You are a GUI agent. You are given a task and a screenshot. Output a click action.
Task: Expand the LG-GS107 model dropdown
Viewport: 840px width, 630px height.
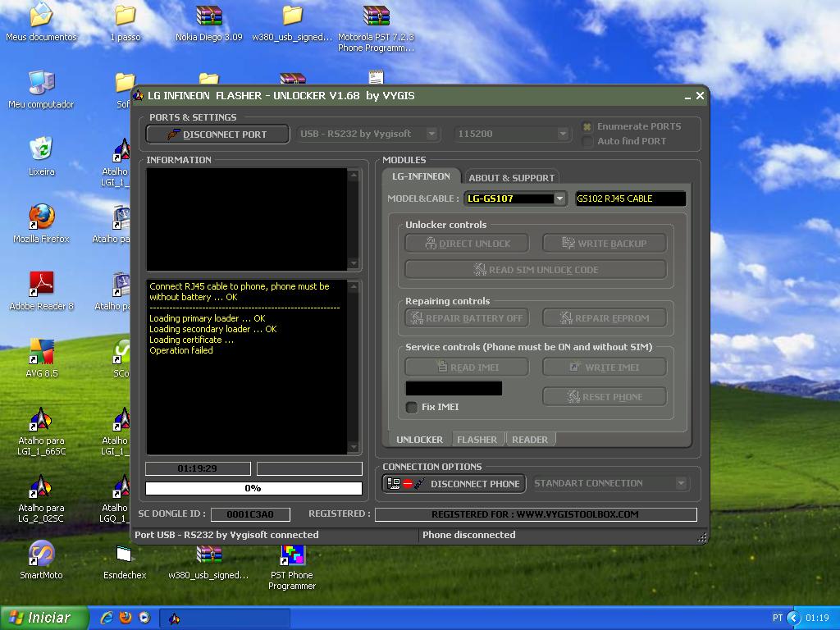point(559,199)
